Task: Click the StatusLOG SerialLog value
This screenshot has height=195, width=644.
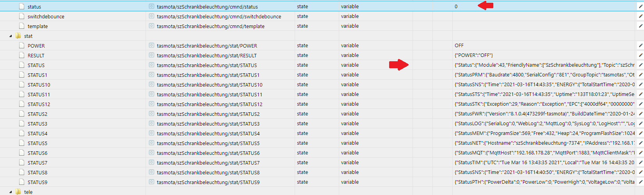Action: [x=544, y=124]
